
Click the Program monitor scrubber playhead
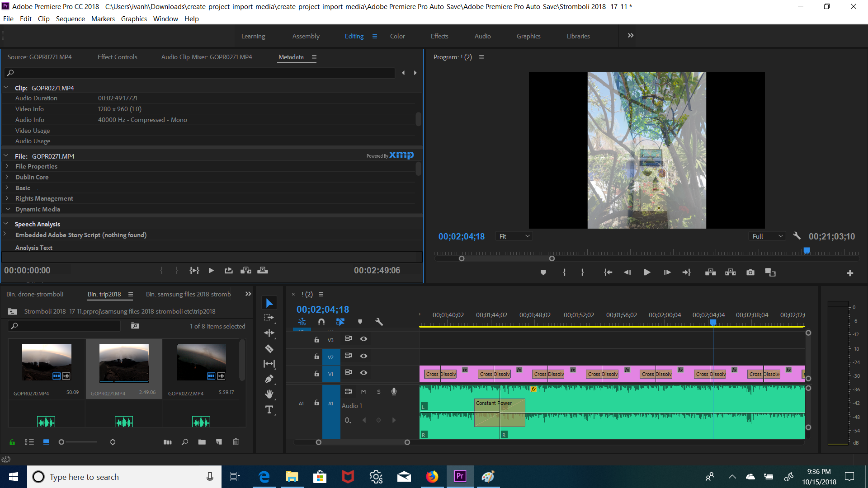(x=807, y=250)
